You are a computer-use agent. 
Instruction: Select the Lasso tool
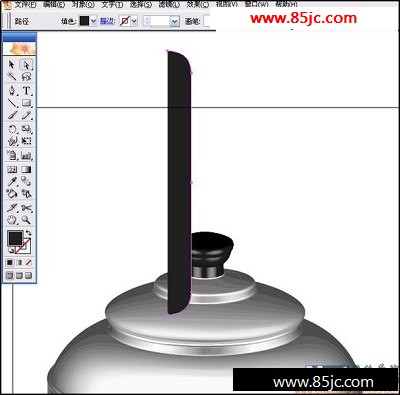[26, 77]
